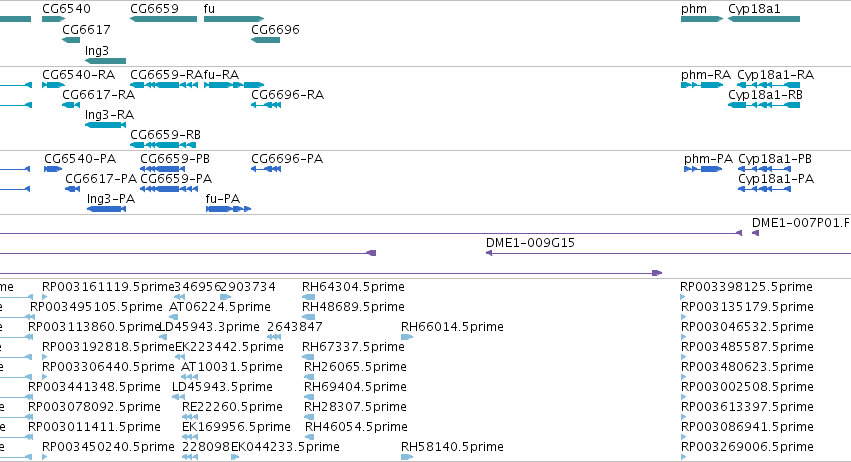Select the Cyp18a1 gene feature
The height and width of the screenshot is (462, 851).
pyautogui.click(x=764, y=19)
